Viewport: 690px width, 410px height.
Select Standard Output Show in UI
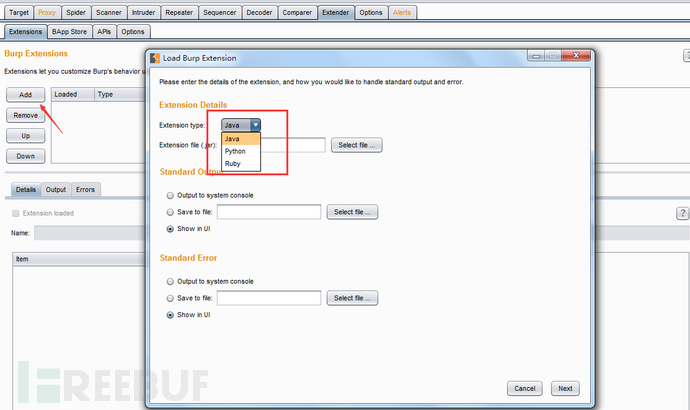(170, 229)
